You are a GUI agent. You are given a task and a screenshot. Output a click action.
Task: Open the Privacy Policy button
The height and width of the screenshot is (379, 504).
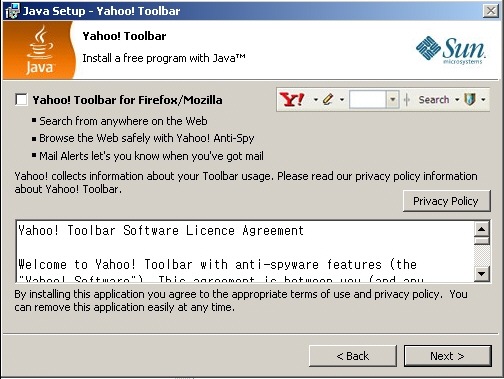[x=447, y=201]
